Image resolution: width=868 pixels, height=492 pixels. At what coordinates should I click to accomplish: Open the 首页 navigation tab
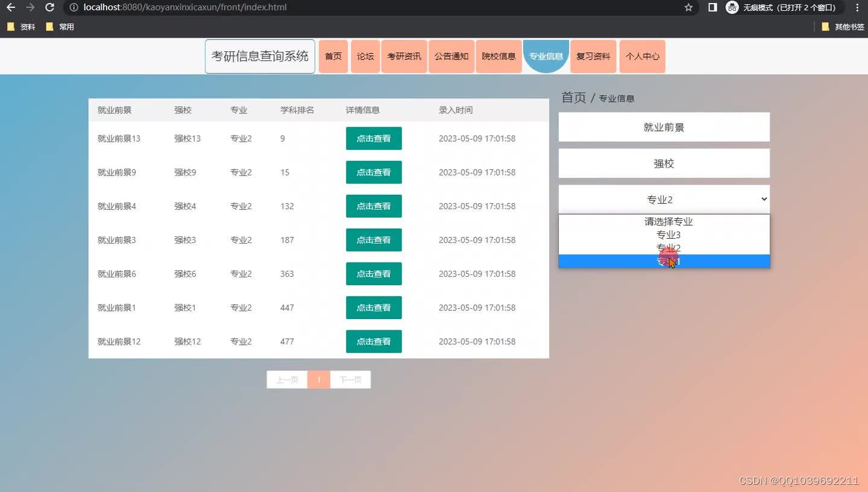click(x=333, y=56)
